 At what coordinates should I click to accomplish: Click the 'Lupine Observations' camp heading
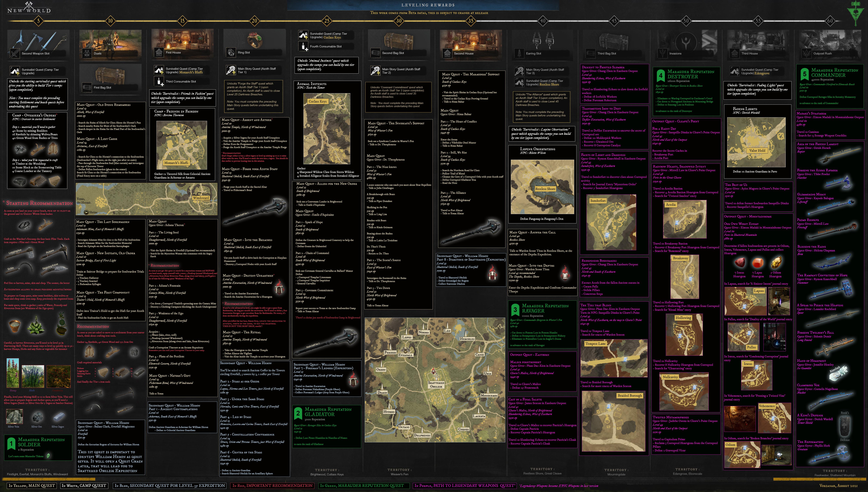pos(538,149)
